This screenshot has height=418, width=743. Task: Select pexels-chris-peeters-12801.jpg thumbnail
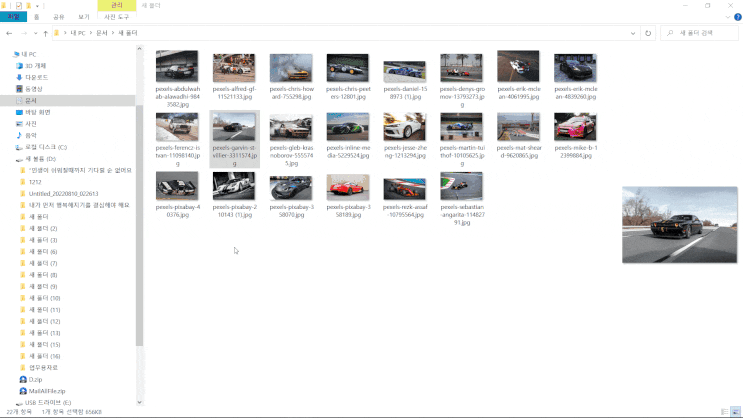(x=347, y=68)
